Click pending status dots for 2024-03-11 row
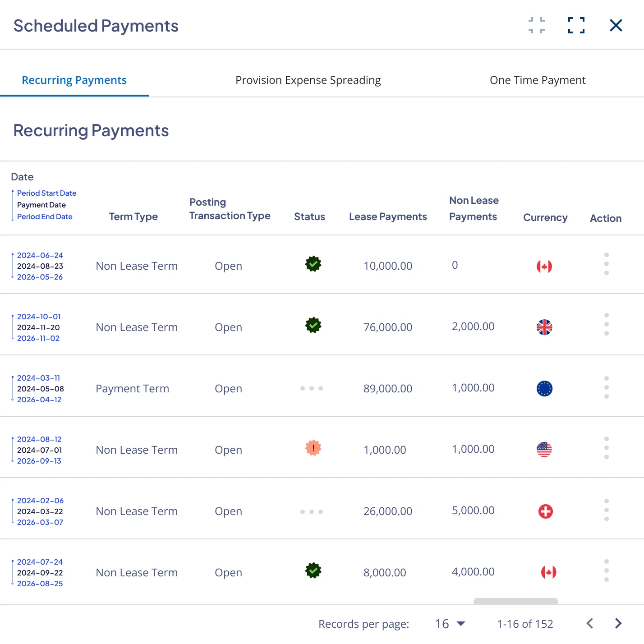644x644 pixels. tap(312, 388)
